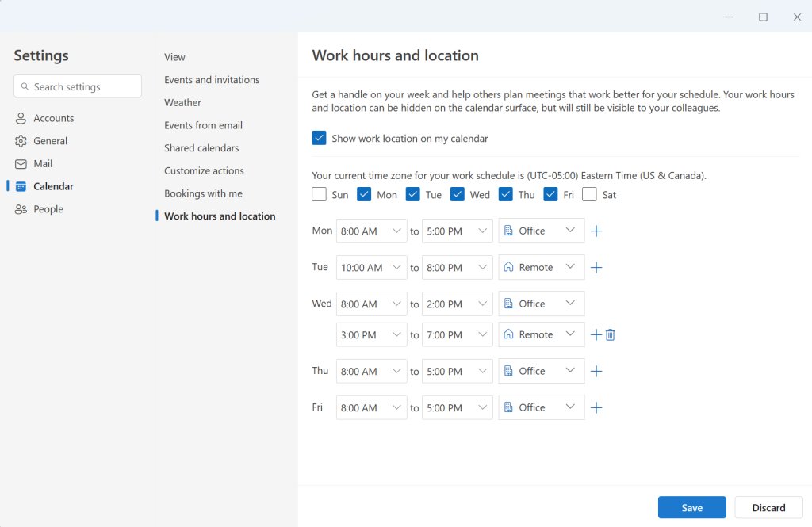Click the plus icon next to Monday's hours
Viewport: 812px width, 527px height.
click(x=596, y=231)
